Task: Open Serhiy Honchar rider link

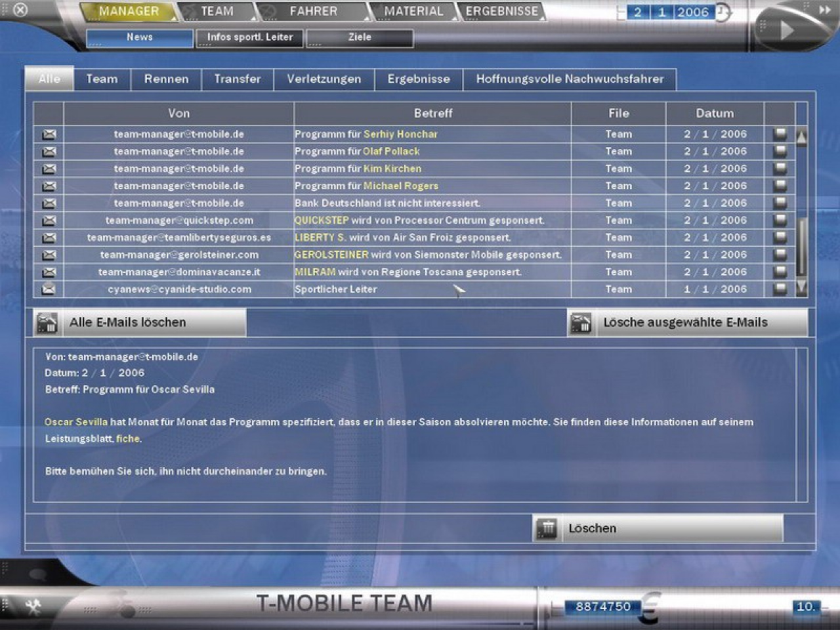Action: [x=400, y=134]
